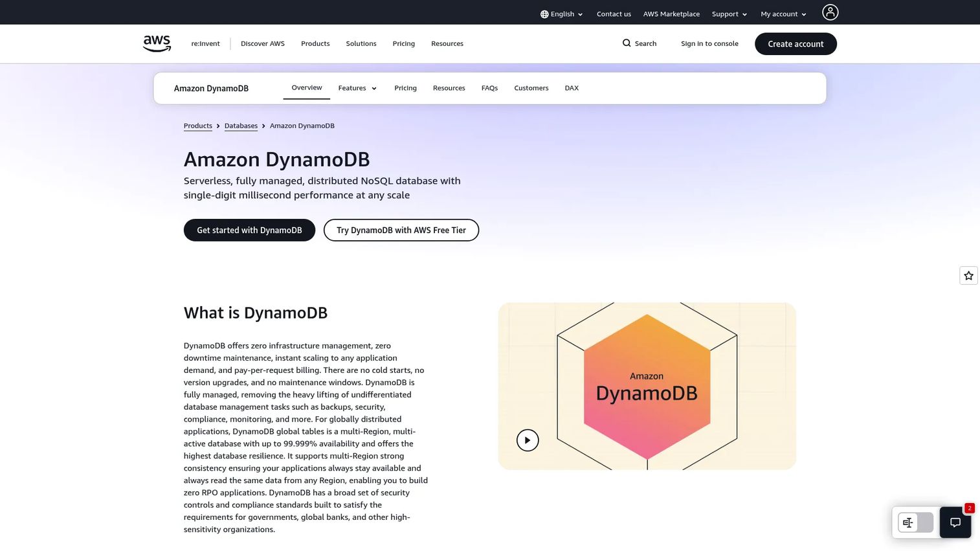Open the DynamoDB Resources tab
Screen dimensions: 980x551
coord(449,88)
